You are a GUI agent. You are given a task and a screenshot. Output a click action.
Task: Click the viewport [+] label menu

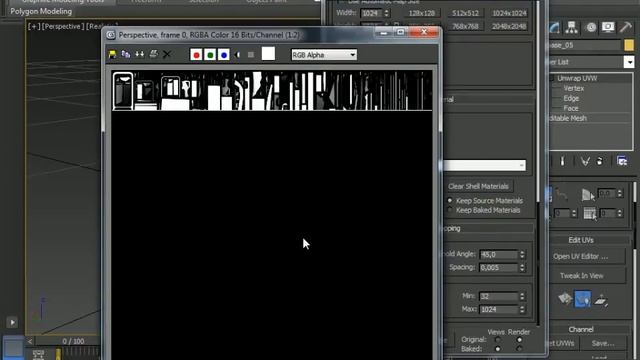(x=34, y=27)
